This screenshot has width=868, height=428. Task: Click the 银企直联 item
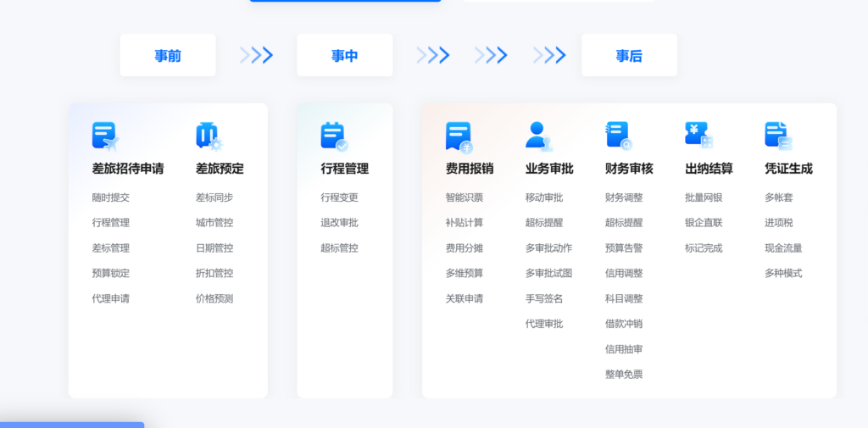703,223
